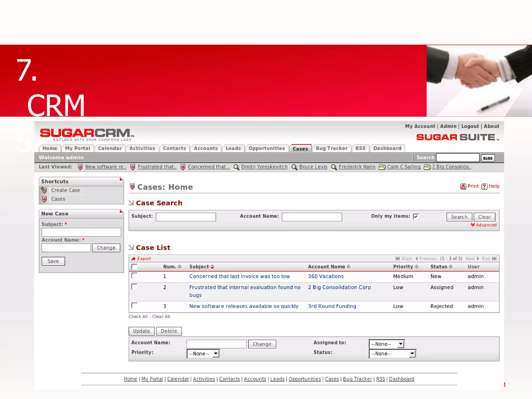Click the Num. column sort arrows
The height and width of the screenshot is (399, 532).
coord(179,267)
